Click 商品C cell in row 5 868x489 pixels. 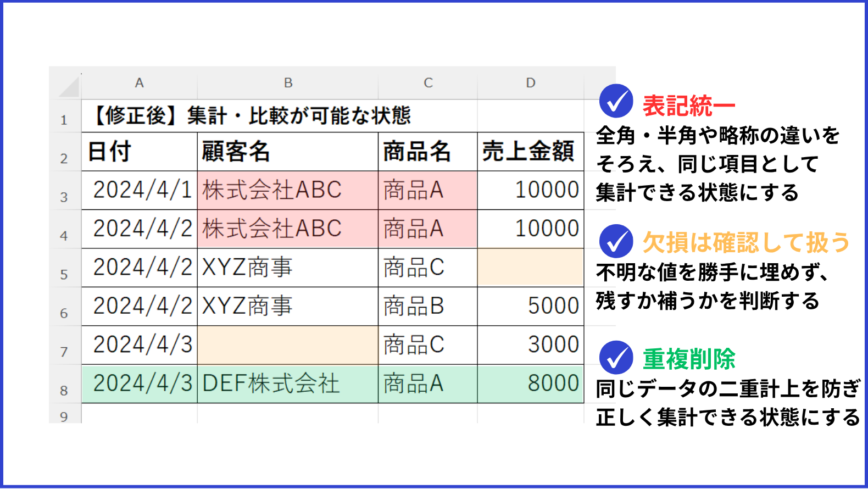point(428,268)
